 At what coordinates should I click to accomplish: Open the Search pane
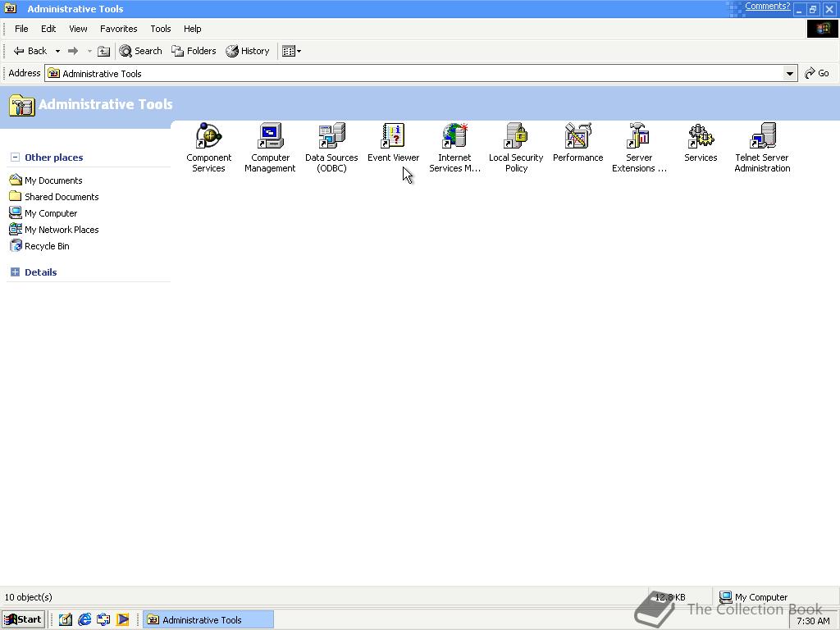141,51
